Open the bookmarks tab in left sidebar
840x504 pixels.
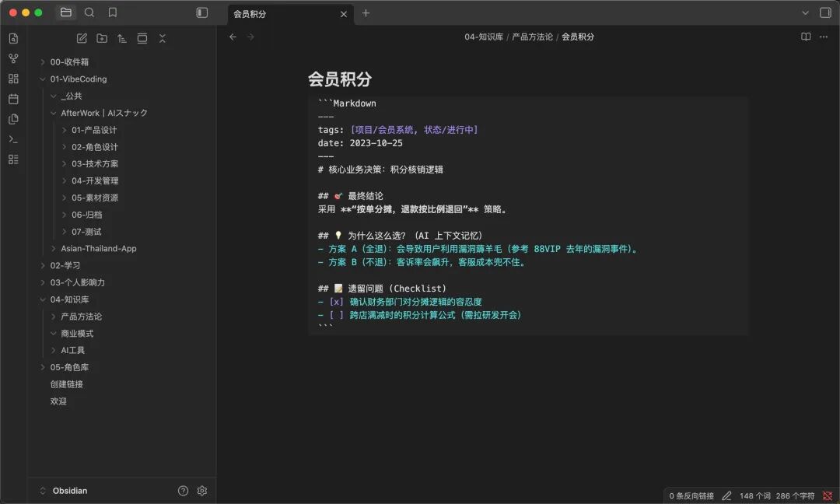113,12
